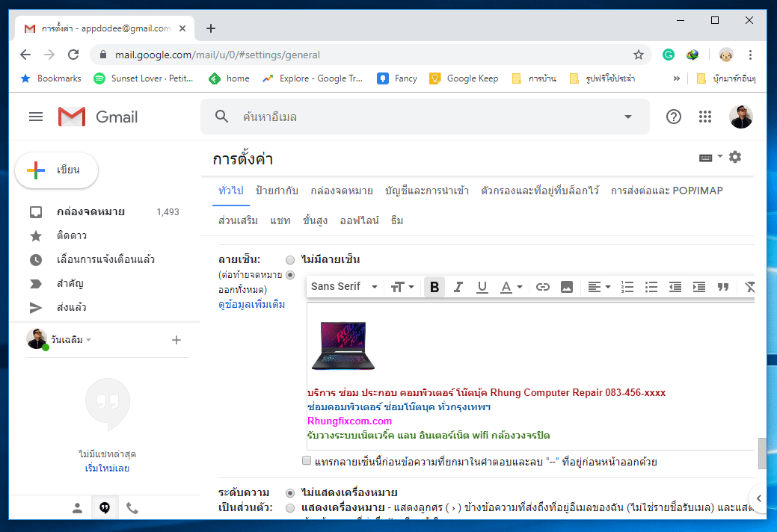This screenshot has width=777, height=532.
Task: Apply quote formatting to signature
Action: [723, 287]
